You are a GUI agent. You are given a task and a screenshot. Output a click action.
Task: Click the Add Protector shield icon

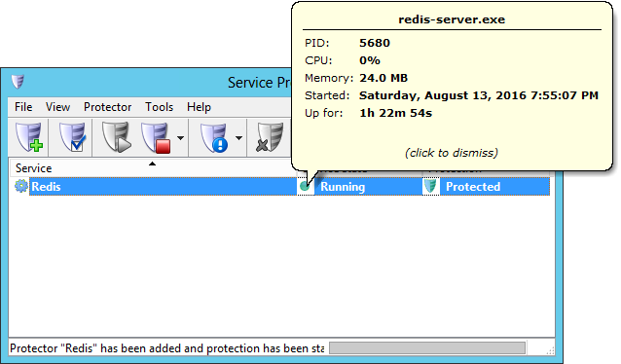point(29,137)
